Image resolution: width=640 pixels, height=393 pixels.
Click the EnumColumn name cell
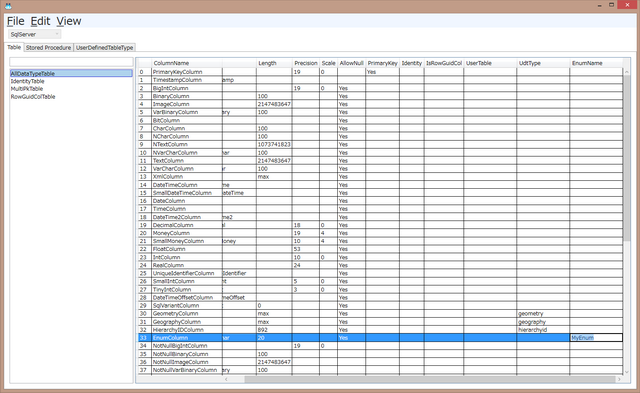click(187, 338)
